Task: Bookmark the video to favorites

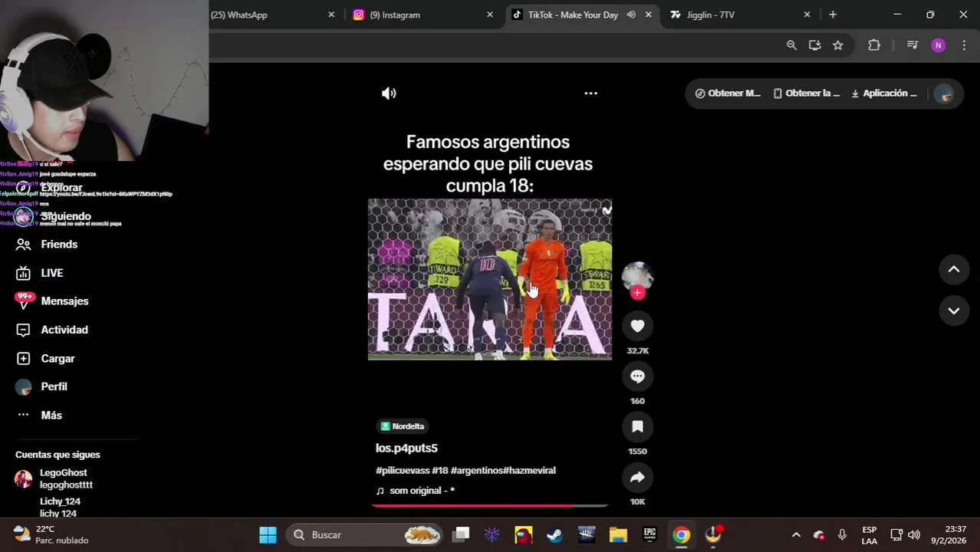Action: [637, 427]
